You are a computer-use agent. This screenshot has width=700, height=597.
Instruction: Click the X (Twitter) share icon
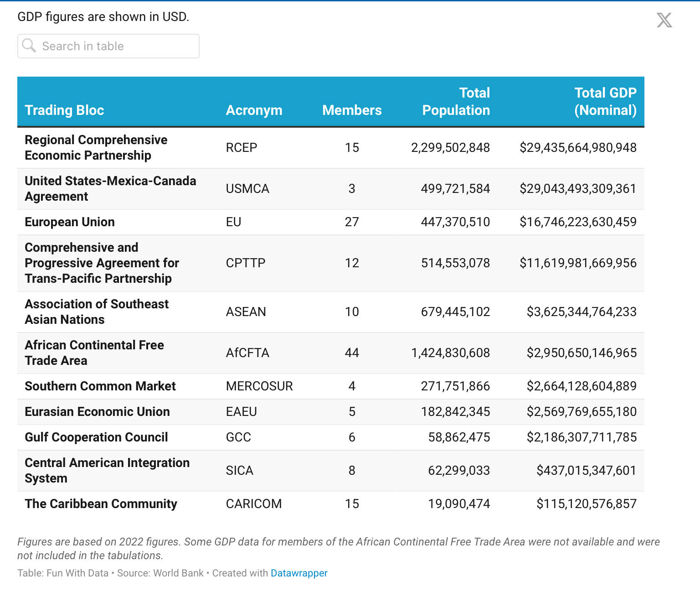(664, 20)
